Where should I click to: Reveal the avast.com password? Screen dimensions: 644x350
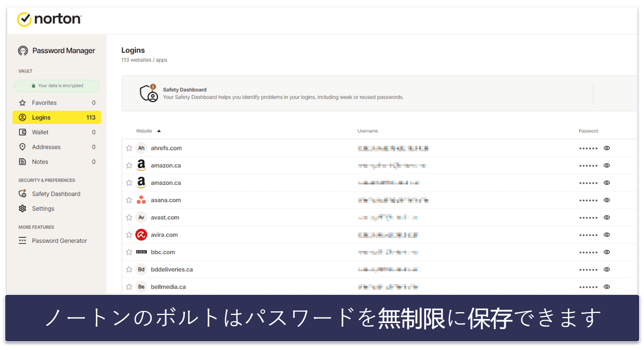(x=607, y=217)
